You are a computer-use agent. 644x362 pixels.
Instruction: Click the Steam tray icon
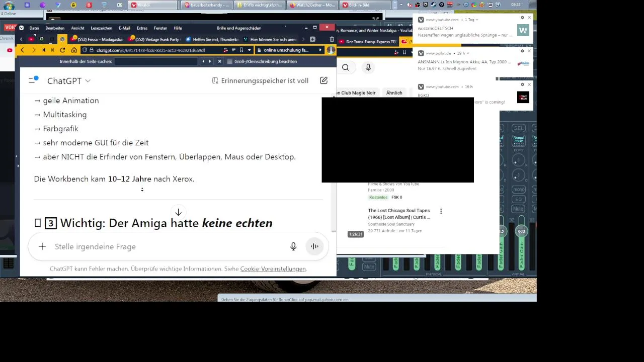click(433, 5)
